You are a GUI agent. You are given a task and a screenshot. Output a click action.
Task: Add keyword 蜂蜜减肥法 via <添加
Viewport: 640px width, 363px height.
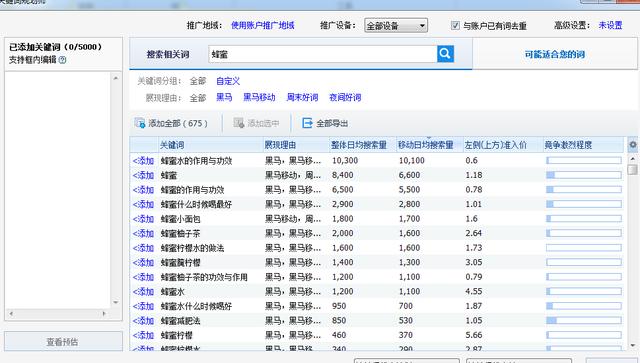(143, 321)
